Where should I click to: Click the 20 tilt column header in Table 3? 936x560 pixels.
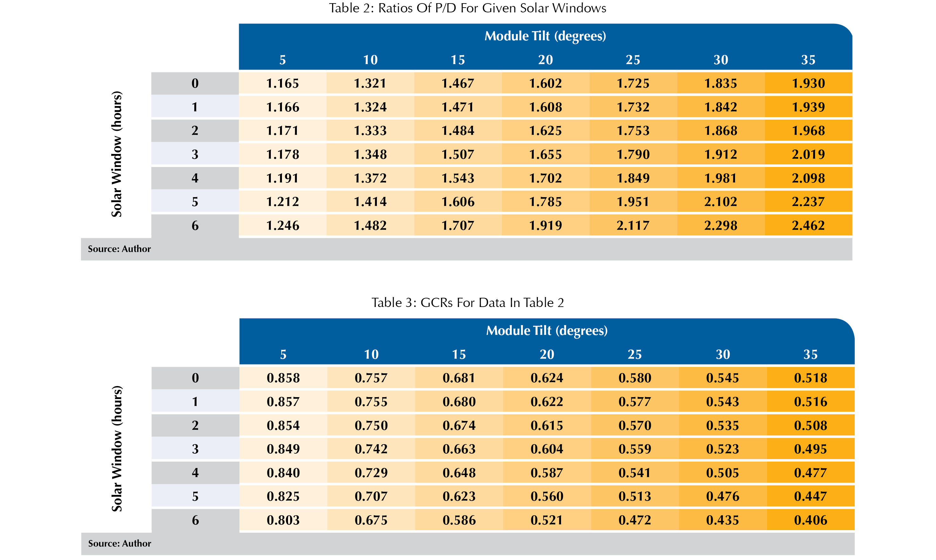tap(546, 354)
